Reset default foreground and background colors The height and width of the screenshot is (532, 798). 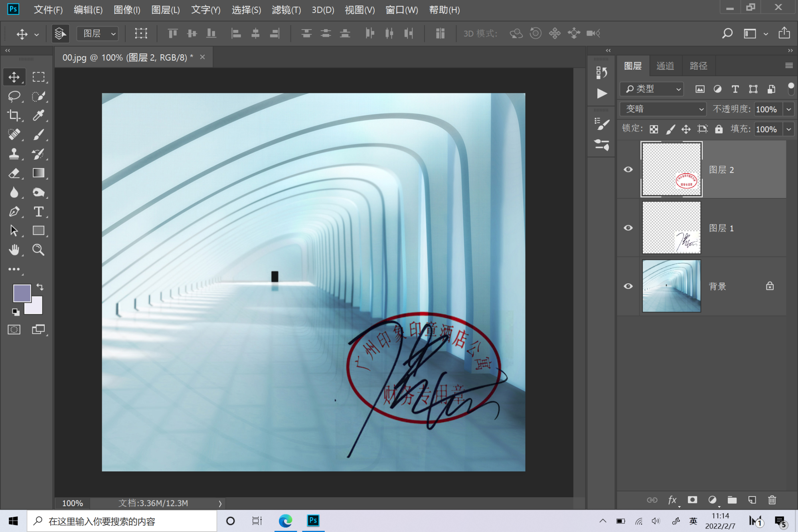pos(16,312)
